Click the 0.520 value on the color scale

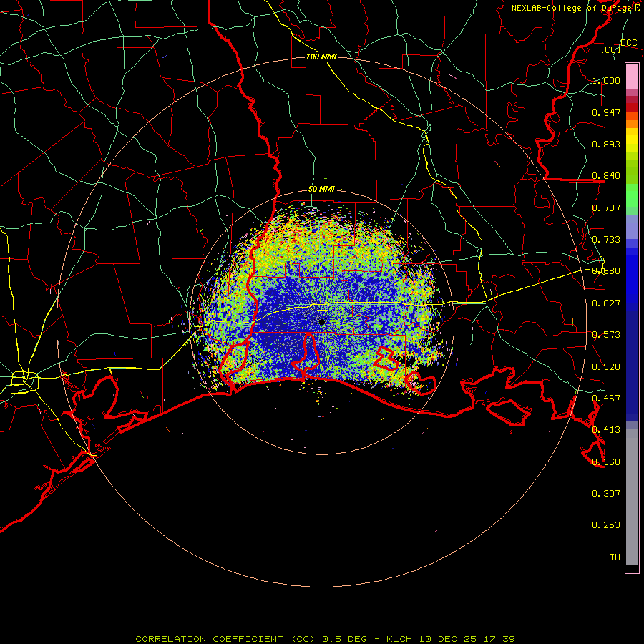606,367
